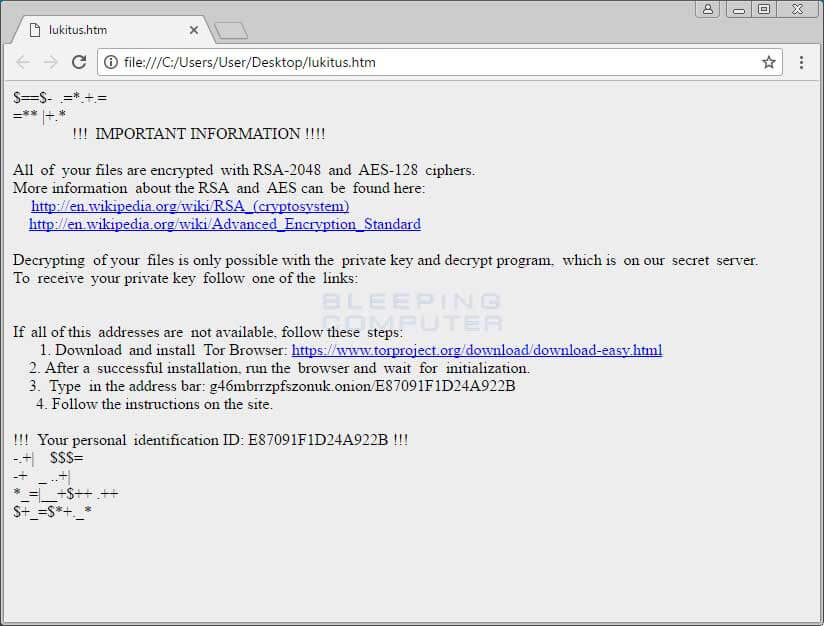Close the lukitus.htm tab
The width and height of the screenshot is (824, 626).
point(194,30)
